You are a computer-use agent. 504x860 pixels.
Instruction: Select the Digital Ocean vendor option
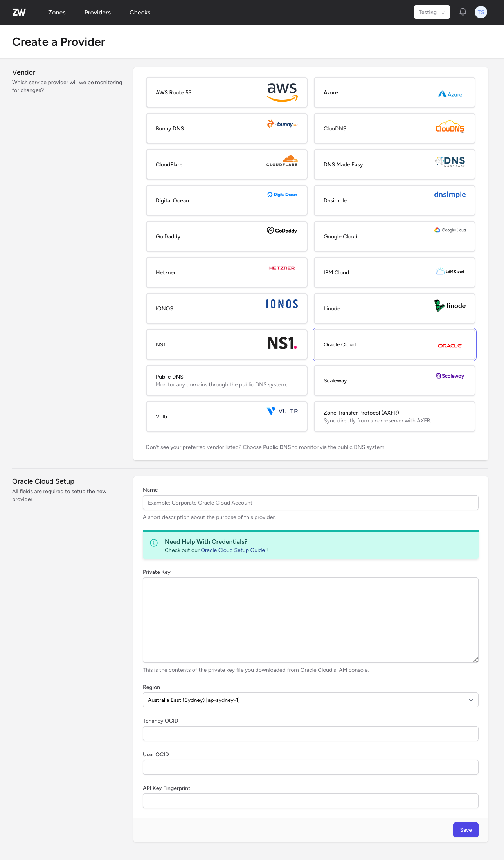point(227,200)
